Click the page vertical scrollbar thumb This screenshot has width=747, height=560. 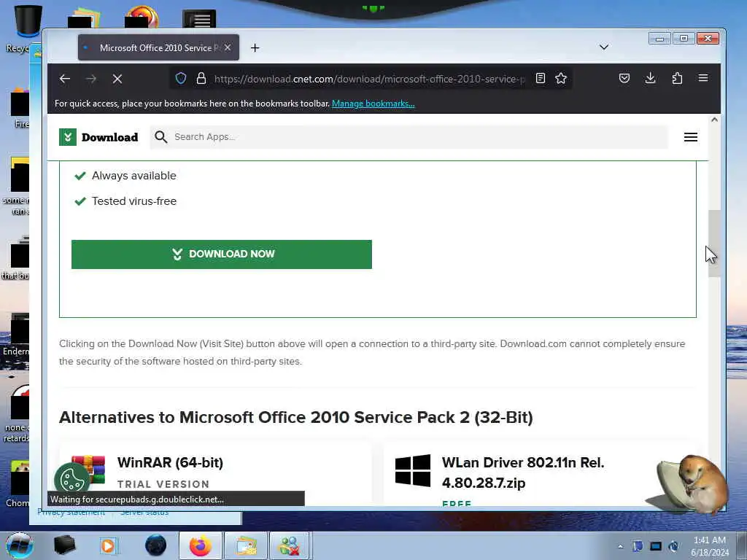(x=714, y=243)
